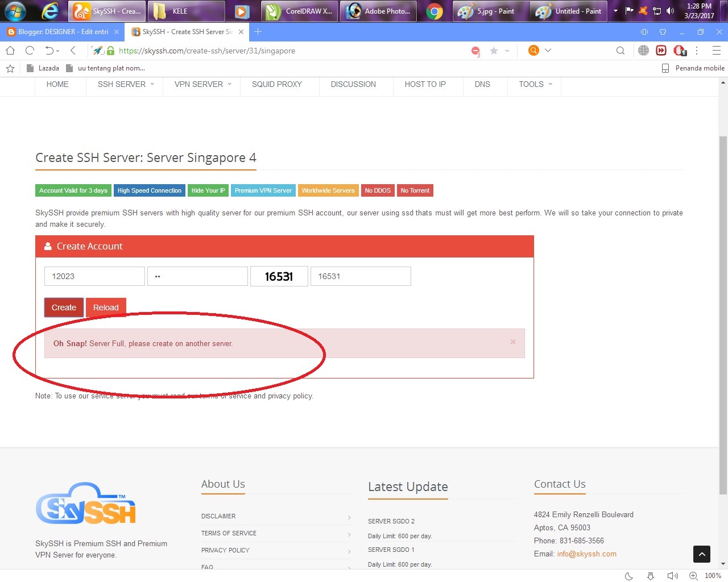This screenshot has height=582, width=728.
Task: Click the padlock icon in the address bar
Action: tap(109, 51)
